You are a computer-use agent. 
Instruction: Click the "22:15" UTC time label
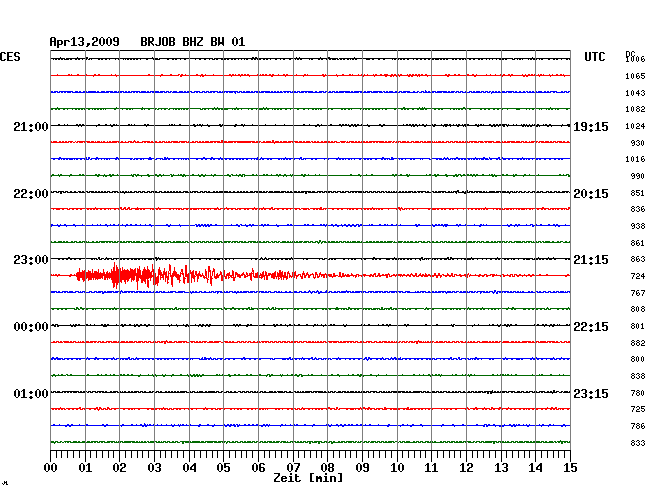(591, 327)
